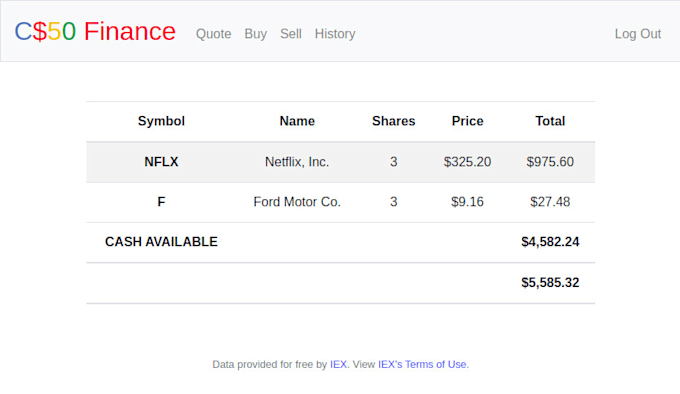
Task: Click the Name column header
Action: pyautogui.click(x=297, y=121)
